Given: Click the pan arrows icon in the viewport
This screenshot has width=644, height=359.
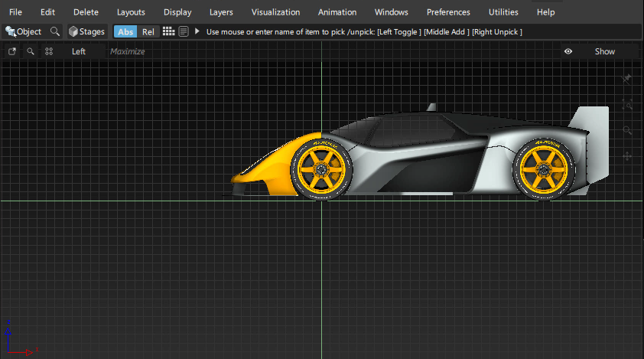Looking at the screenshot, I should coord(627,156).
